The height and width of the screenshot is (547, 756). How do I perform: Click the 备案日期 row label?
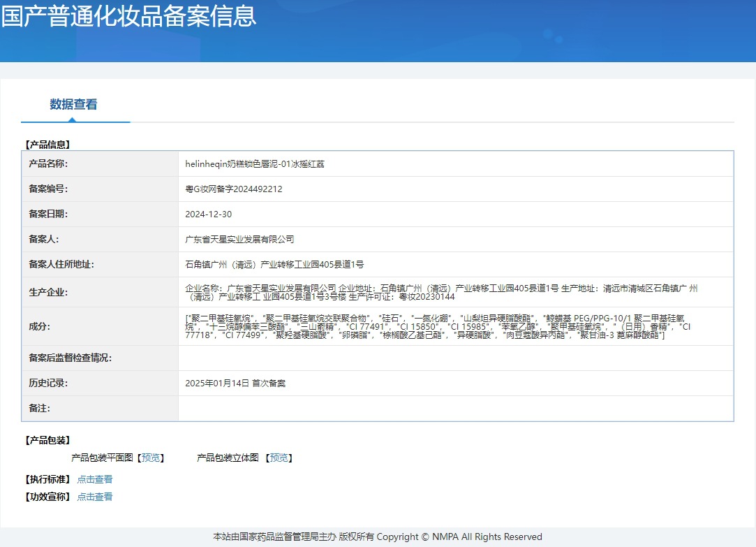coord(48,214)
